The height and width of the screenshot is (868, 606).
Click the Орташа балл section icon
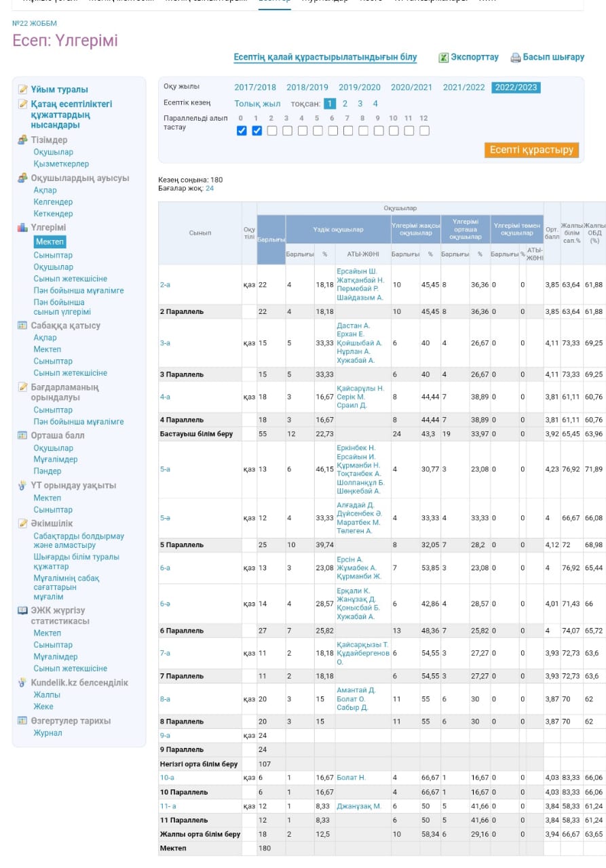[x=23, y=436]
